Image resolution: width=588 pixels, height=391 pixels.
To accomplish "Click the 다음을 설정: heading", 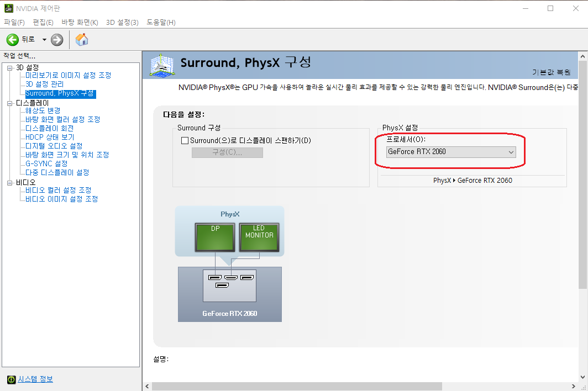I will [183, 115].
